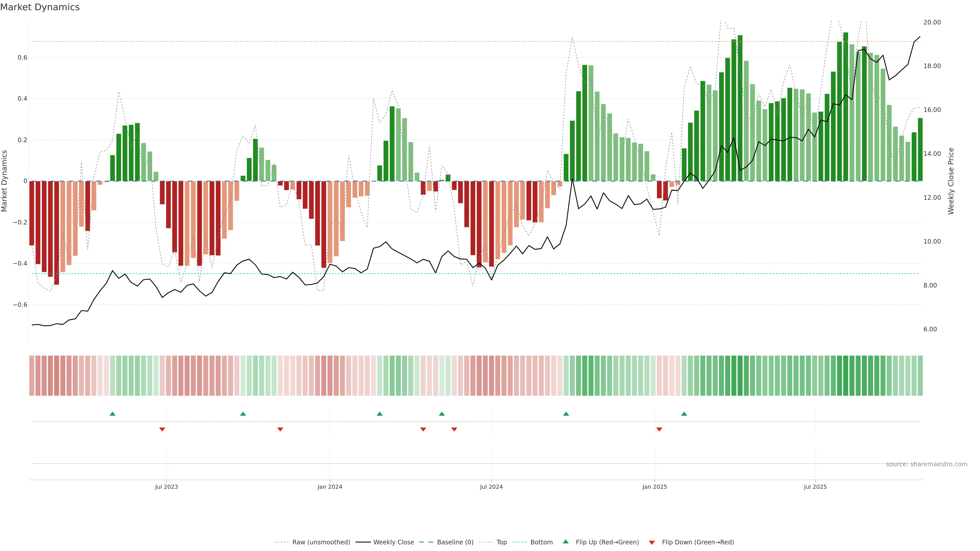Click the leftmost red Flip Down triangle marker
Screen dimensions: 980x551
[x=162, y=429]
